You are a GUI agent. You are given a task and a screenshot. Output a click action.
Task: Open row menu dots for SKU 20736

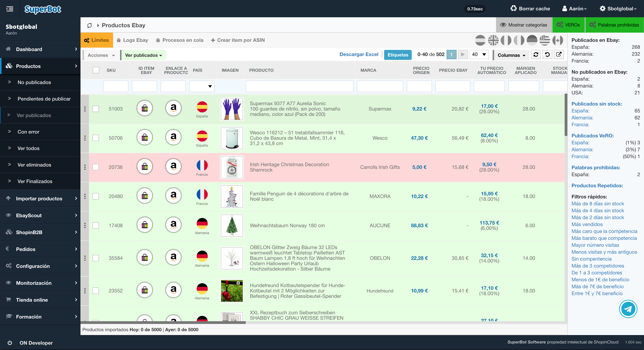pos(85,167)
